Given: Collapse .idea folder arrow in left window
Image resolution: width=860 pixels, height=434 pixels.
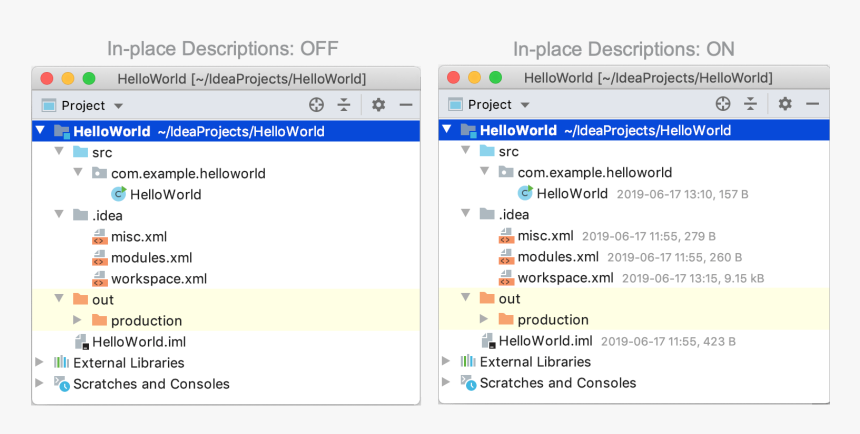Looking at the screenshot, I should point(59,215).
